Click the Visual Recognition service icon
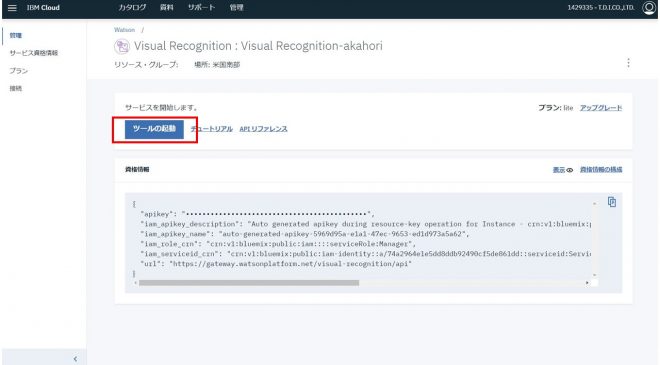 point(122,46)
